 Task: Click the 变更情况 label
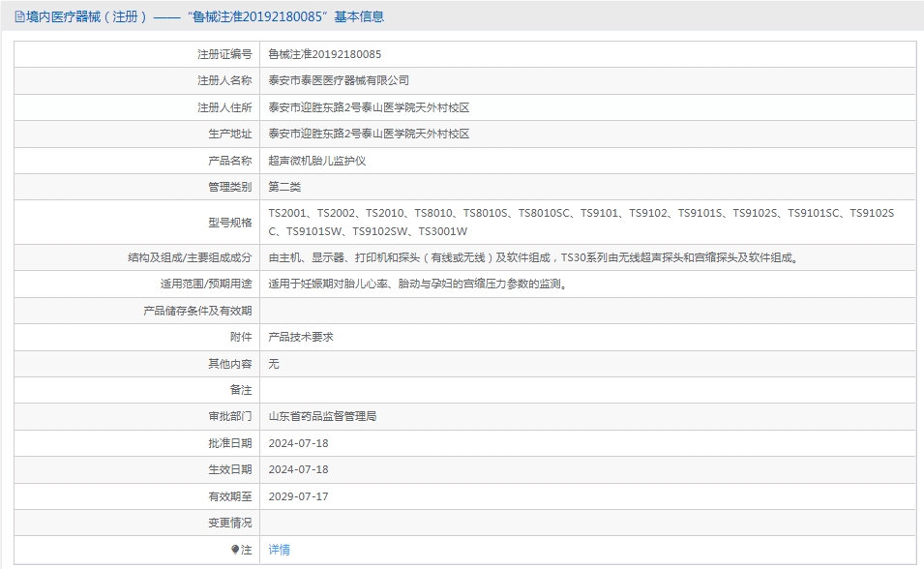pos(230,523)
